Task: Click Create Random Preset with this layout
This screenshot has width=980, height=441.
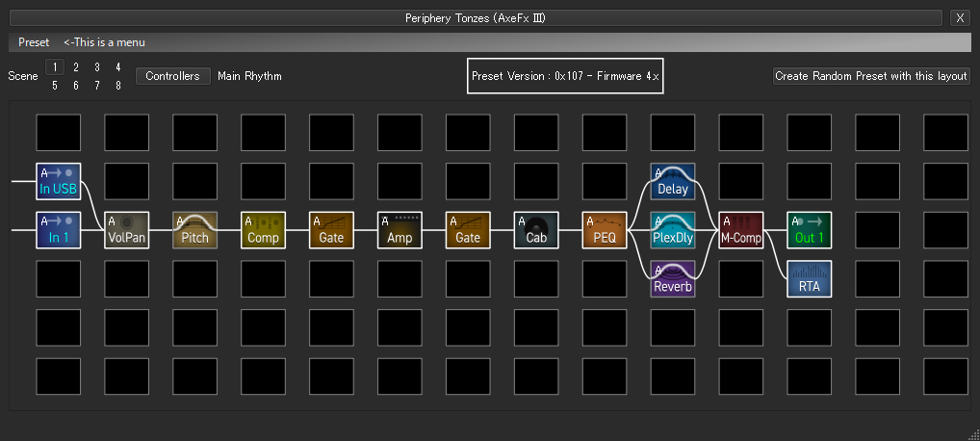Action: point(871,76)
